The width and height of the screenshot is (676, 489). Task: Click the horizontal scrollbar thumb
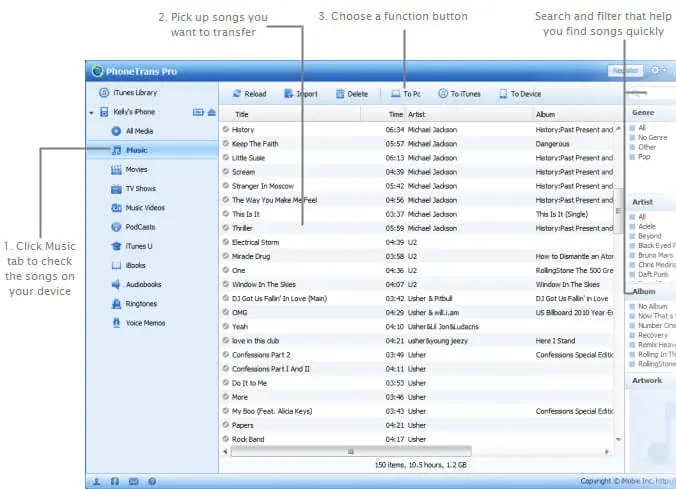pyautogui.click(x=351, y=451)
